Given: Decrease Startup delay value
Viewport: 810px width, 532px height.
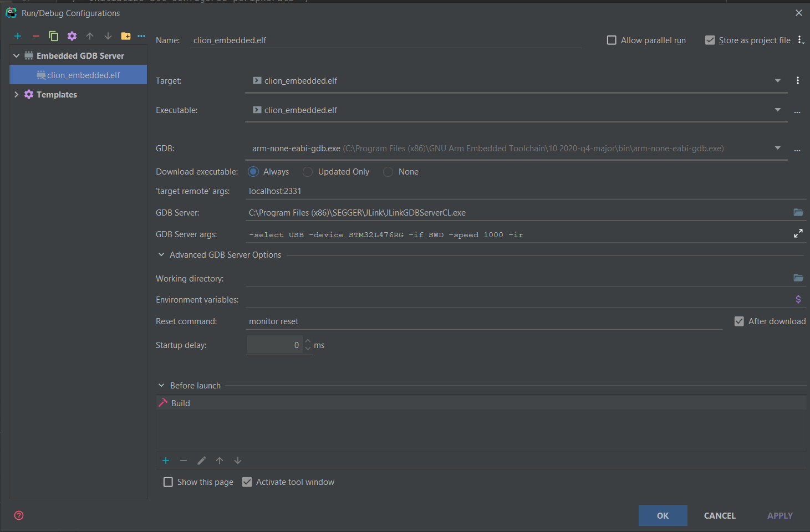Looking at the screenshot, I should click(x=308, y=349).
